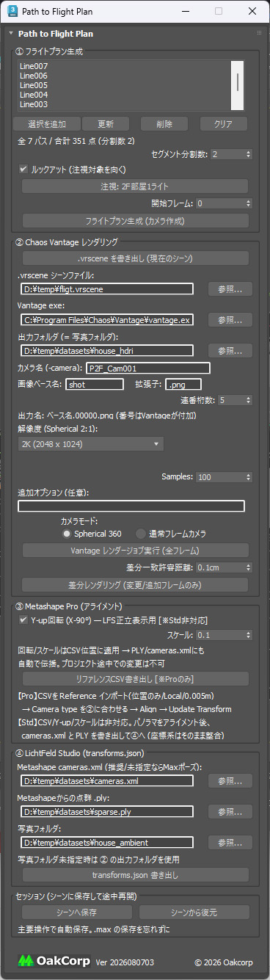The height and width of the screenshot is (980, 270).
Task: Click the 差分一致許容距離 spinner arrows
Action: 248,567
